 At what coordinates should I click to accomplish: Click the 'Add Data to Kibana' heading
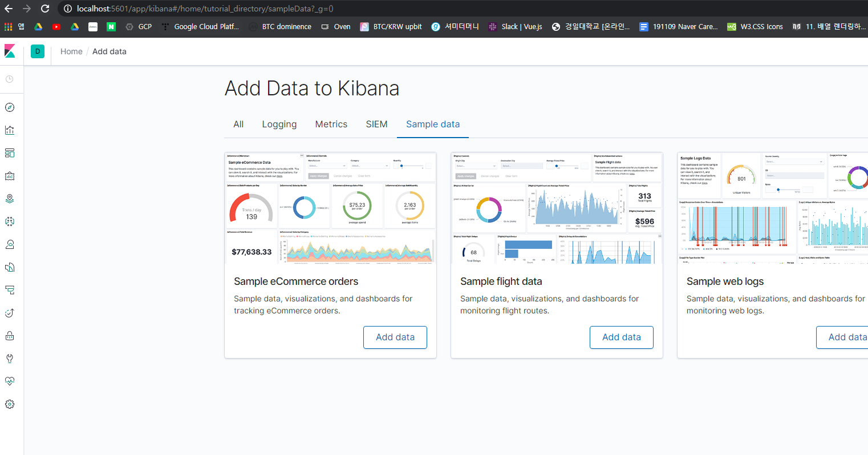click(312, 88)
